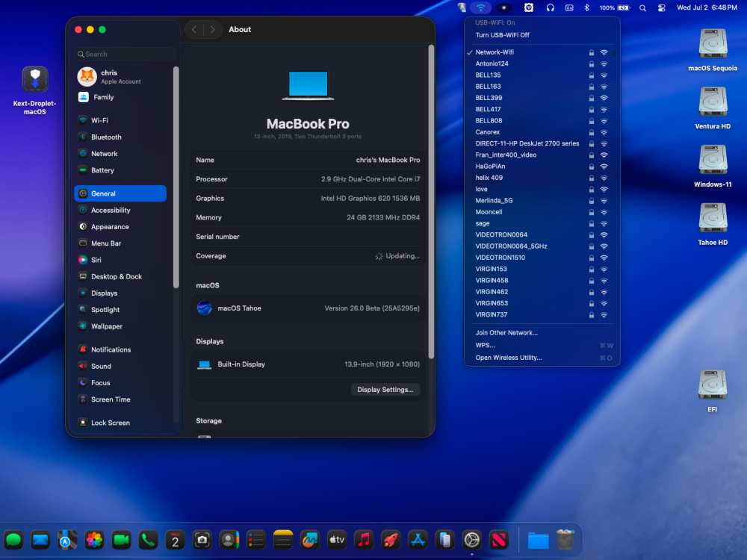
Task: Select the connected Network-Wifi entry
Action: 542,52
